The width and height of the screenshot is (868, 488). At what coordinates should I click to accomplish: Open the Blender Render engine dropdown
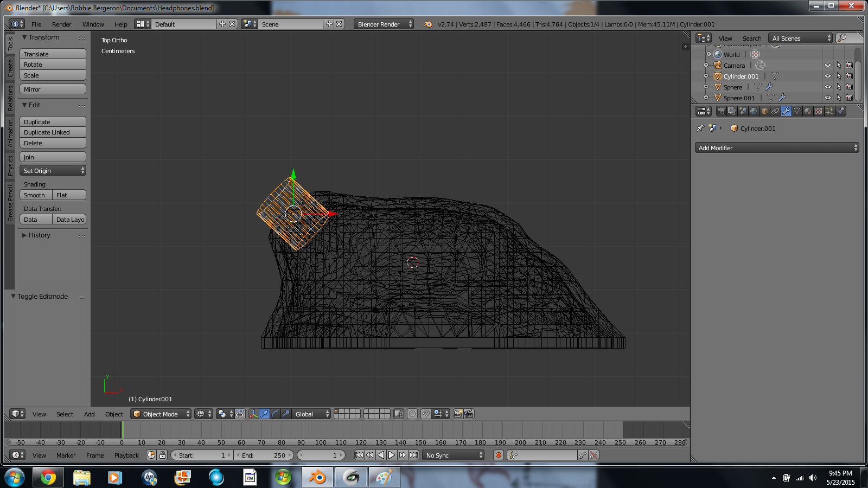click(384, 24)
